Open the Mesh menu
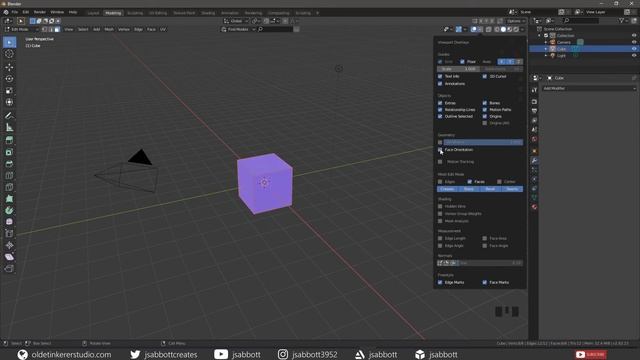The width and height of the screenshot is (640, 360). [x=109, y=29]
